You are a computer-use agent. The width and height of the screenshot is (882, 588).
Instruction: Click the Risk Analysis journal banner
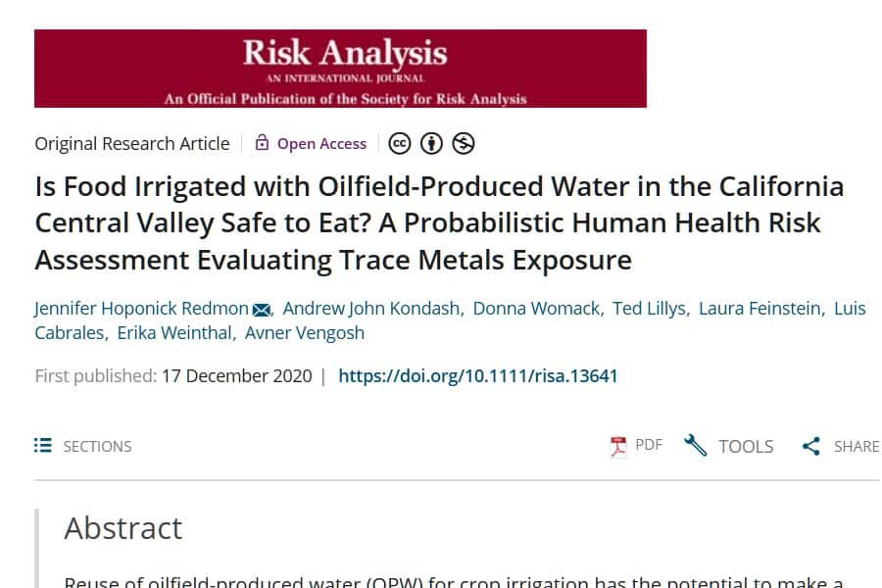tap(340, 69)
